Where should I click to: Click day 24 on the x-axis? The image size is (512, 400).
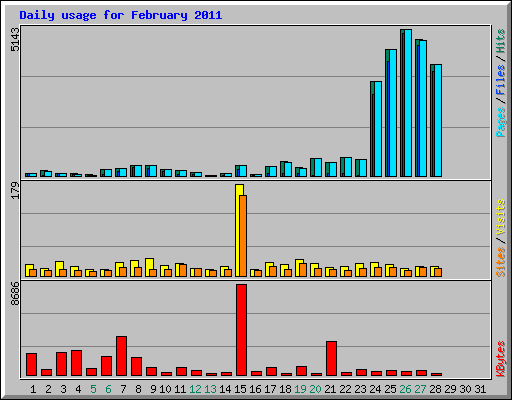tap(375, 389)
